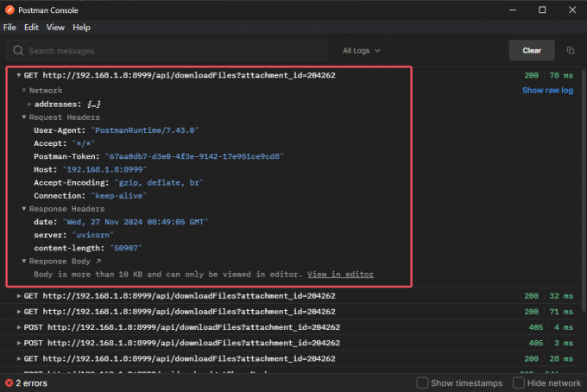
Task: Click the 405 status of 4 ms POST
Action: click(x=536, y=327)
